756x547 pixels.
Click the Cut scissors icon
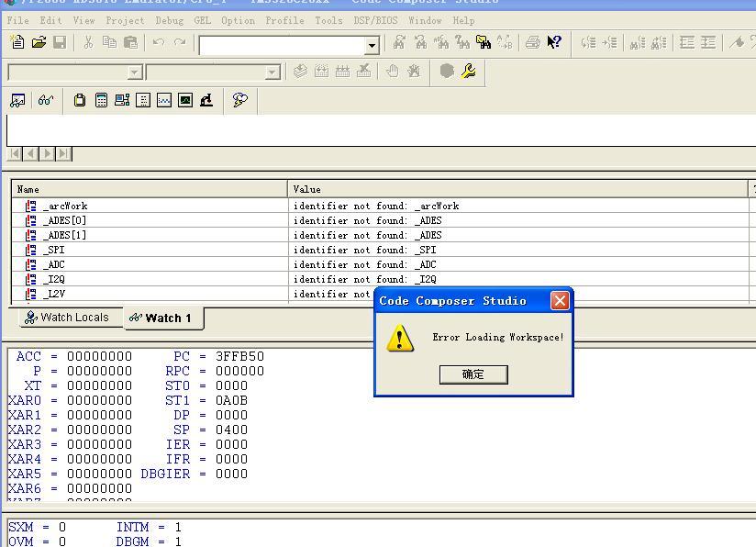(x=88, y=42)
